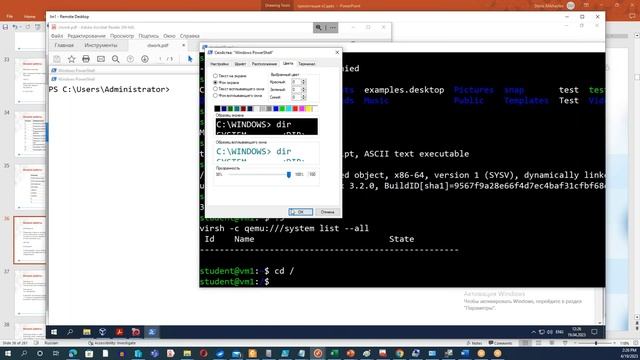The height and width of the screenshot is (360, 640).
Task: Open the Remote Desktop ellipsis options button
Action: pyautogui.click(x=333, y=27)
